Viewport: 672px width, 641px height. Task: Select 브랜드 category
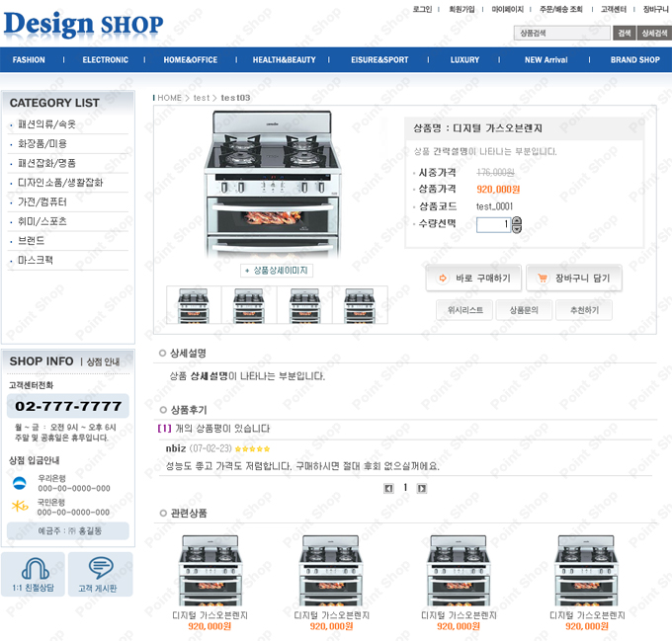[x=31, y=241]
